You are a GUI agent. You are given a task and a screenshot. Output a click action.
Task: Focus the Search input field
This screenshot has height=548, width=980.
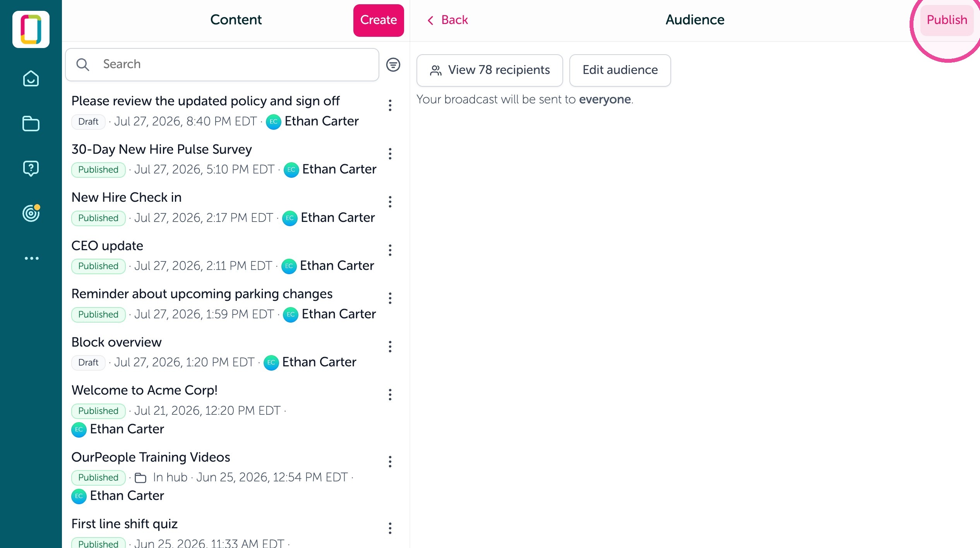pos(222,64)
